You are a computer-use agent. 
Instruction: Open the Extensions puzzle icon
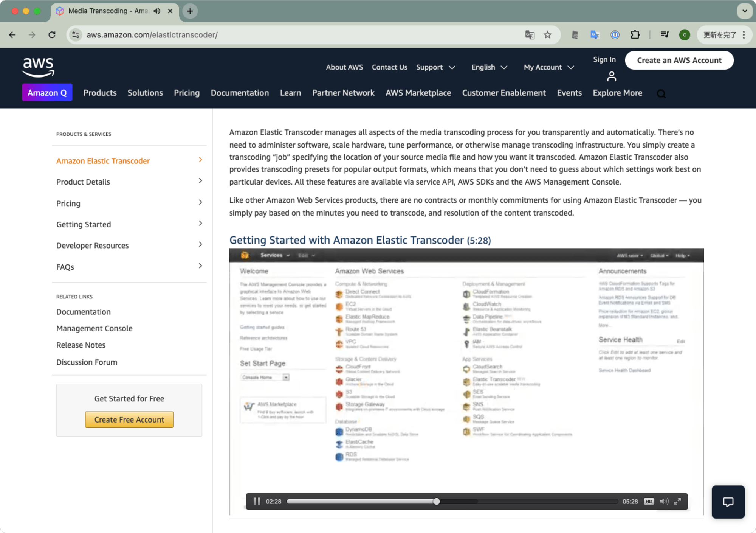pos(635,35)
